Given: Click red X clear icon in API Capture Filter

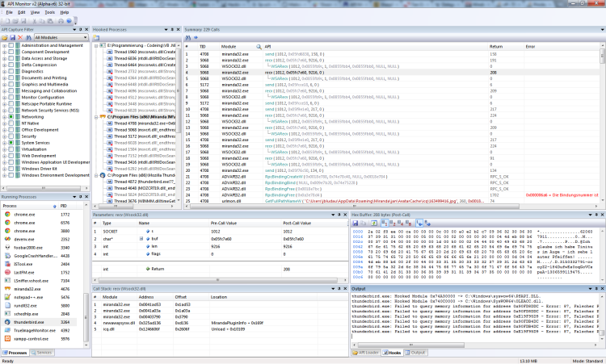Looking at the screenshot, I should (20, 37).
